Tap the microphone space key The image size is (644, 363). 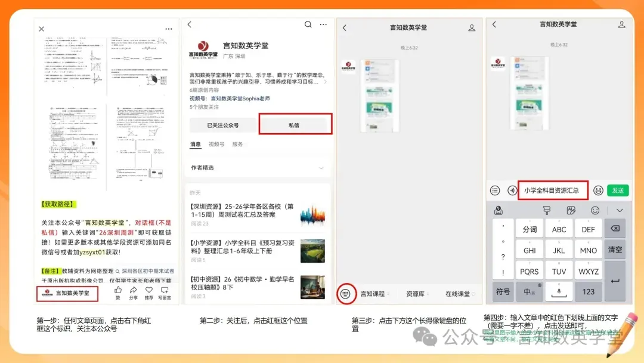pos(559,292)
